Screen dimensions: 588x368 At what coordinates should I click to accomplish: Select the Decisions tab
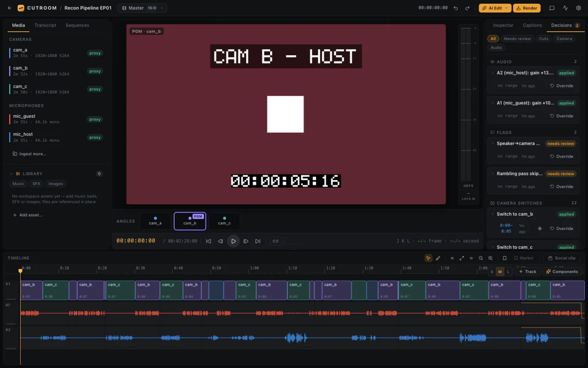[565, 25]
